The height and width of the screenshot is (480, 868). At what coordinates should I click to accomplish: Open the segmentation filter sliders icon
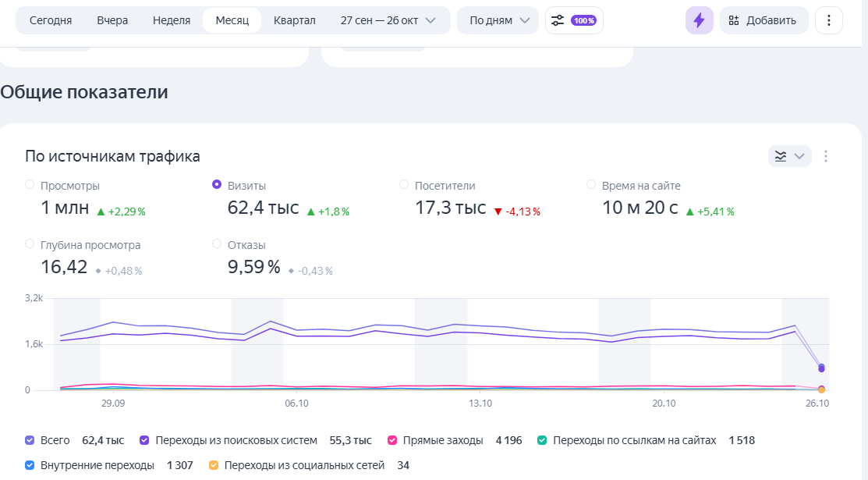pos(558,20)
